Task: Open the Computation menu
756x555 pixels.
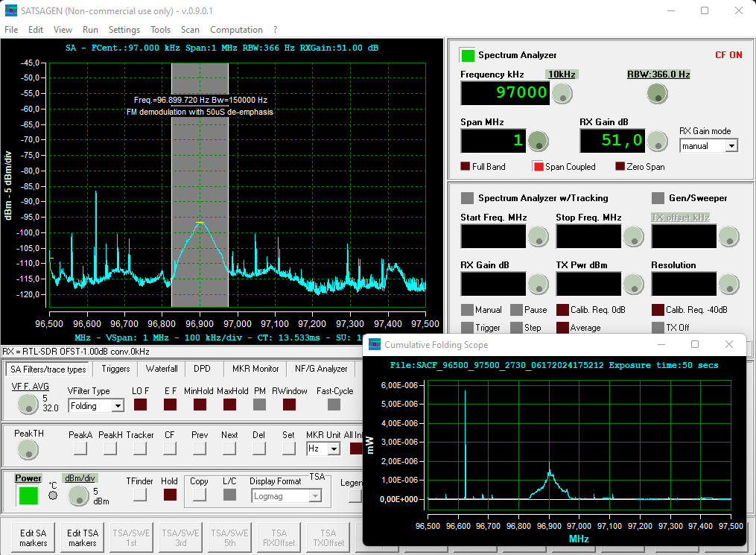Action: pyautogui.click(x=236, y=29)
